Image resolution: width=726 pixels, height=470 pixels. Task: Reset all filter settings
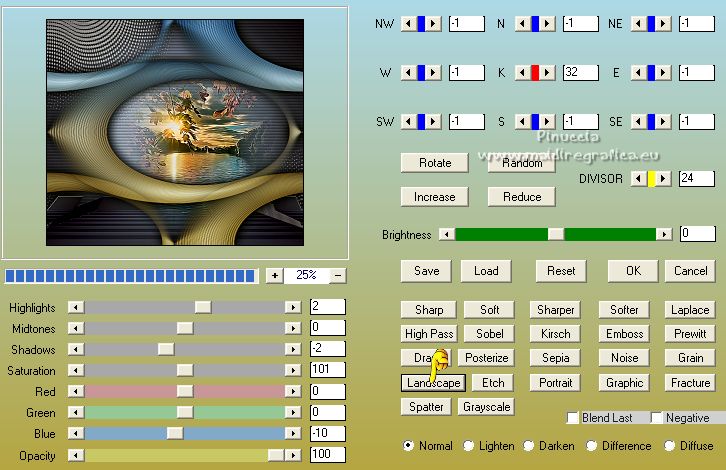[x=561, y=271]
